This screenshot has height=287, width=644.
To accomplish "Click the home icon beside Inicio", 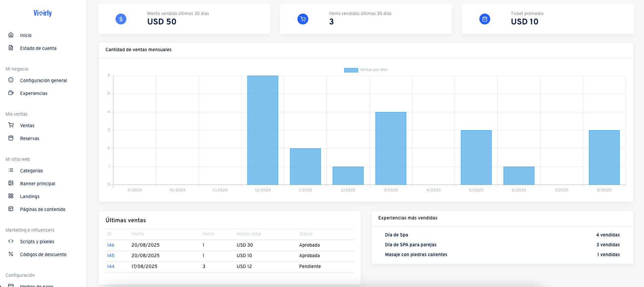I will 11,35.
